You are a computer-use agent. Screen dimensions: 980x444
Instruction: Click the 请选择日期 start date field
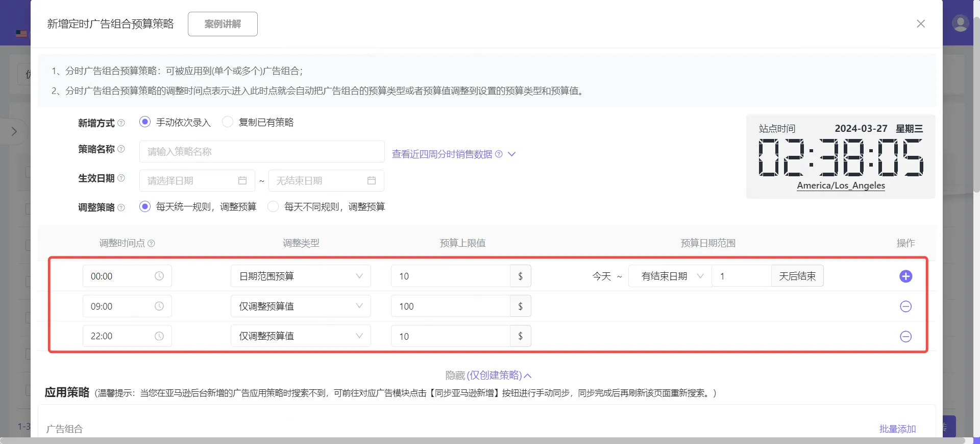(197, 180)
